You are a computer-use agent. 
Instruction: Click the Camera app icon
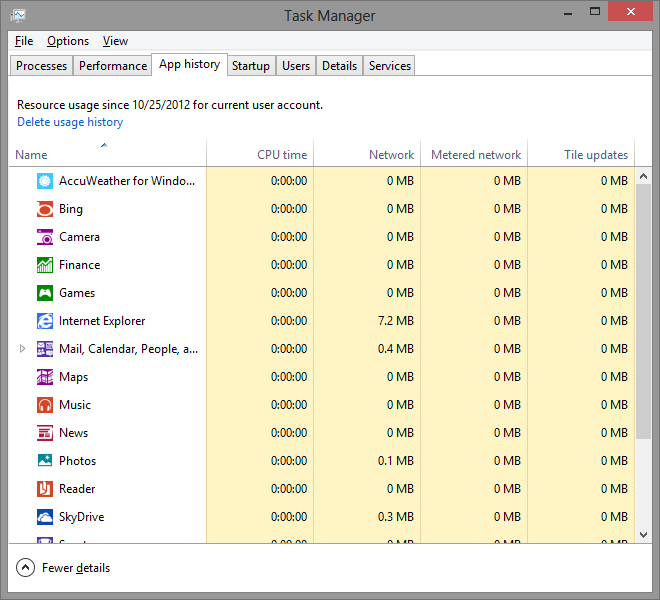[x=45, y=237]
